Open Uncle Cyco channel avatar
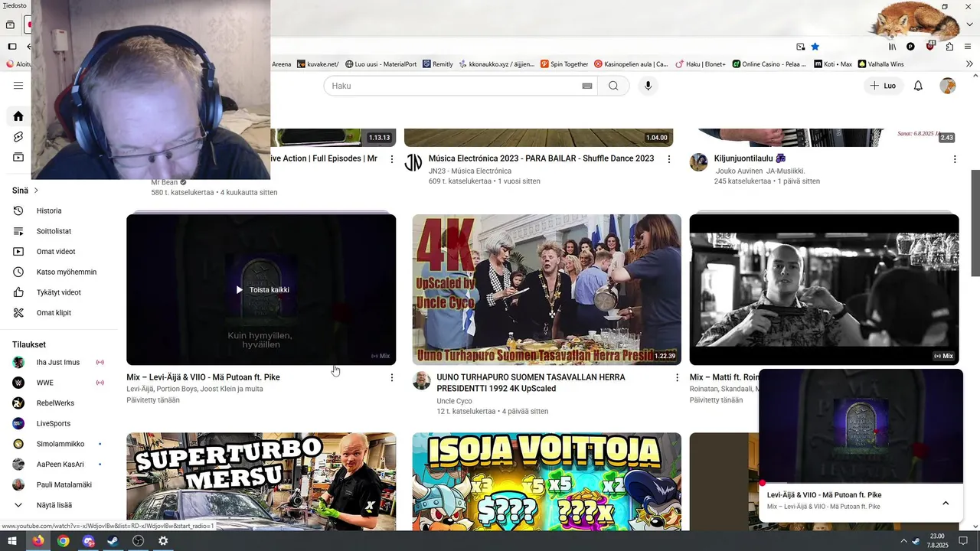The width and height of the screenshot is (980, 551). coord(422,380)
